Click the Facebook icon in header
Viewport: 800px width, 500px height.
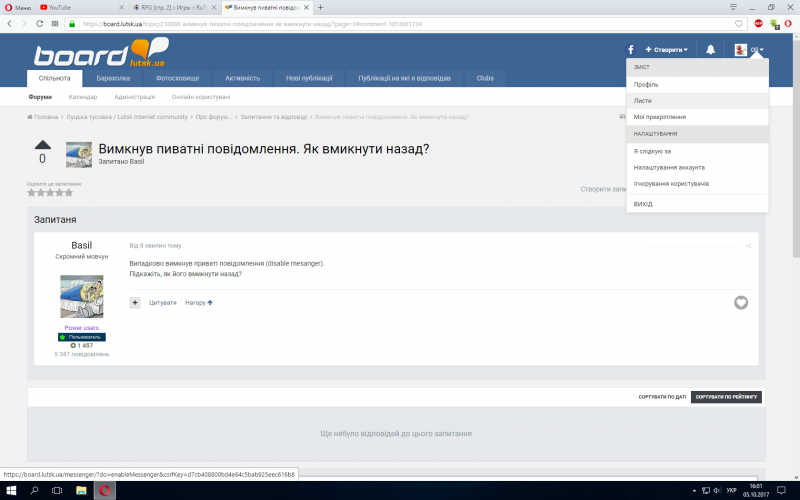(x=631, y=49)
